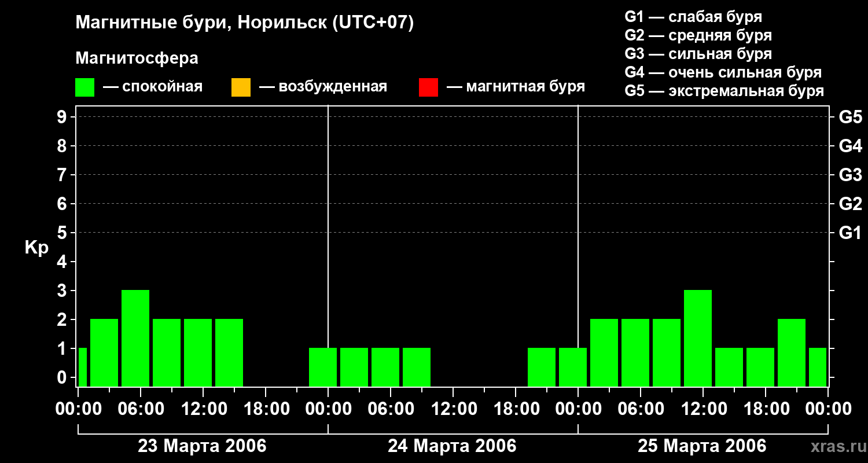The height and width of the screenshot is (463, 868).
Task: Click the 'G3' label on the right axis
Action: [x=850, y=175]
